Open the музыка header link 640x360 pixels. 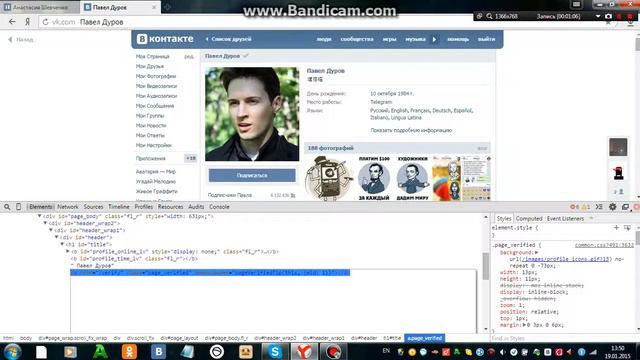tap(416, 39)
